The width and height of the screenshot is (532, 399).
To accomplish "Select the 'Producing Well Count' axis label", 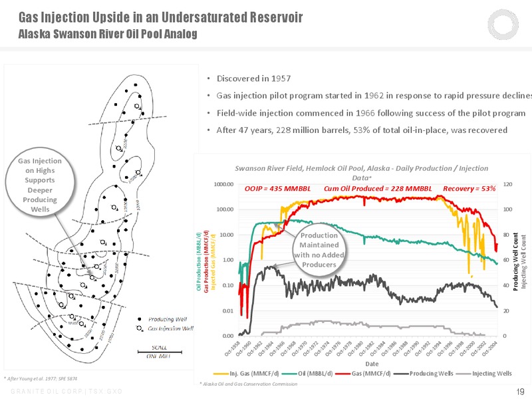I will 516,261.
